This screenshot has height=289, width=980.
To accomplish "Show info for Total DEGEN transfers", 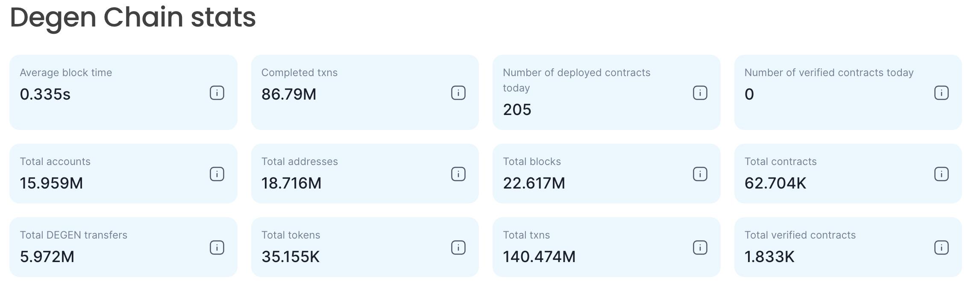I will point(217,248).
